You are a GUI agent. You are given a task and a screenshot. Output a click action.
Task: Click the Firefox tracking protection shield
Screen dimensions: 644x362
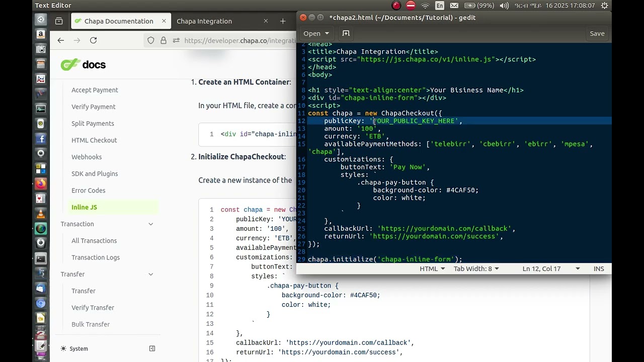point(151,40)
